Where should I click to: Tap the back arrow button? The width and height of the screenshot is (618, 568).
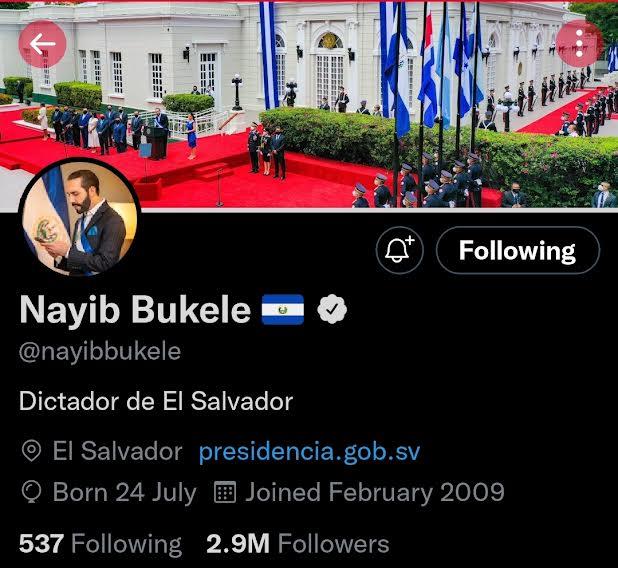[43, 44]
